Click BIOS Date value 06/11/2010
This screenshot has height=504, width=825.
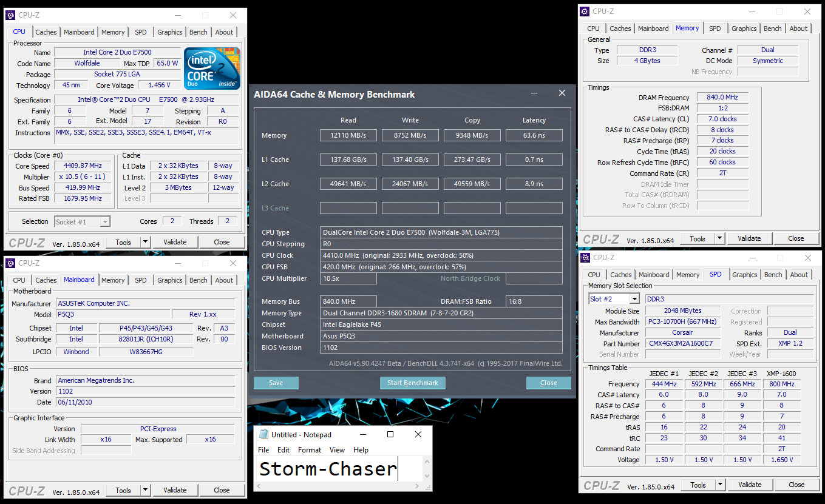pyautogui.click(x=145, y=402)
